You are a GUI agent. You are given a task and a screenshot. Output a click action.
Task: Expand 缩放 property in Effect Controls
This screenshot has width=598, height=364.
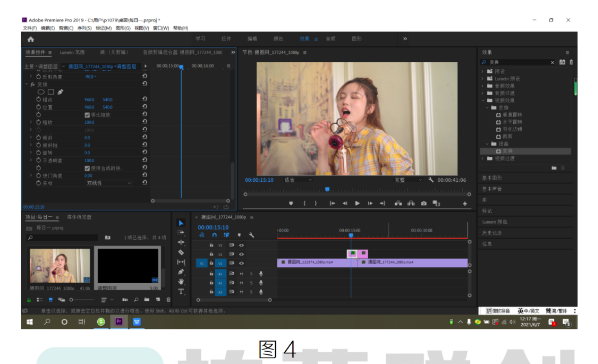(31, 122)
